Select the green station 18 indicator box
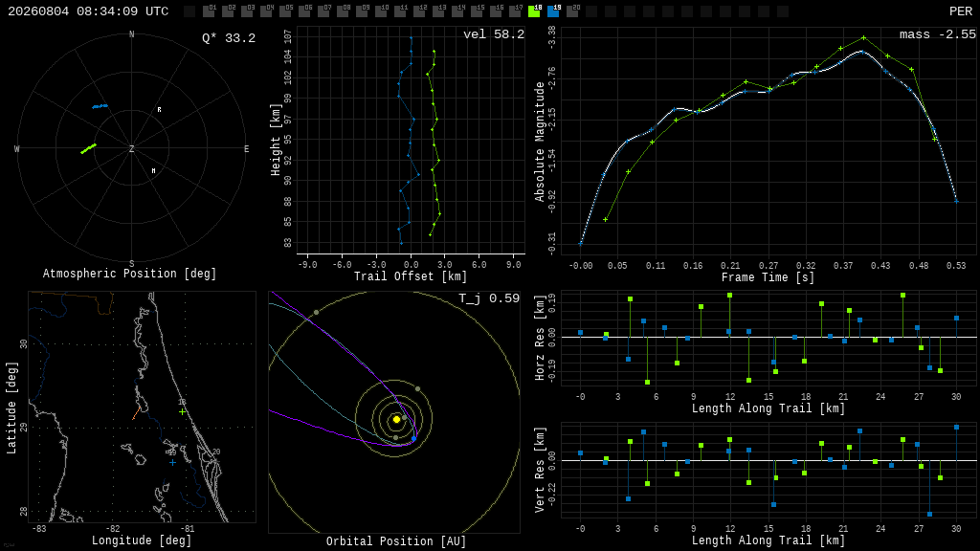 [534, 11]
